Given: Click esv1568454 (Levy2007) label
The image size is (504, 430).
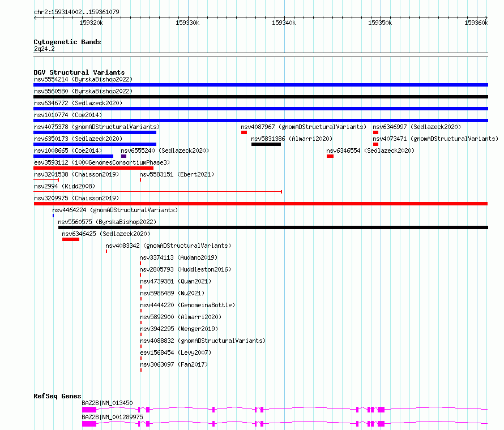Looking at the screenshot, I should pos(176,352).
